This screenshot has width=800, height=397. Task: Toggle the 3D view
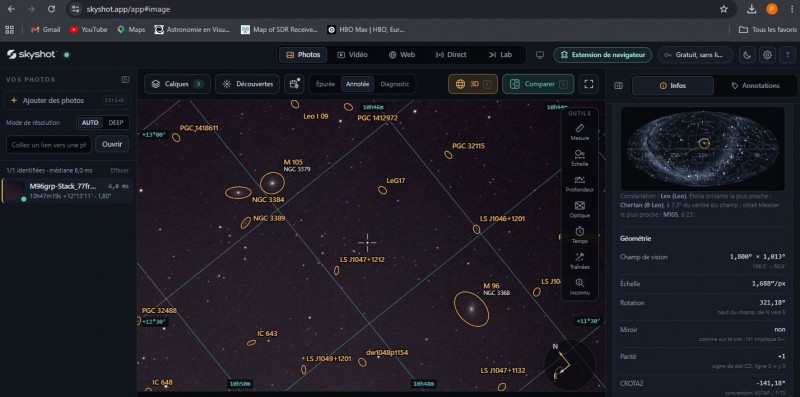pos(473,84)
